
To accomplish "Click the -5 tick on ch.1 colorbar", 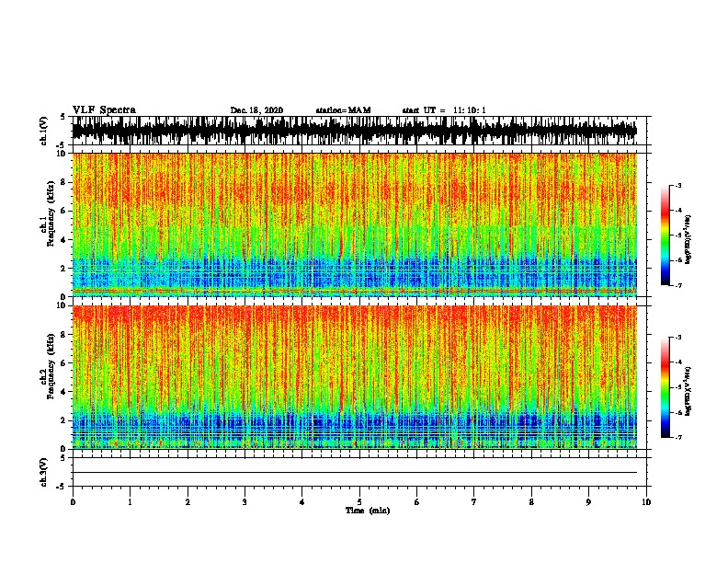I will tap(677, 236).
